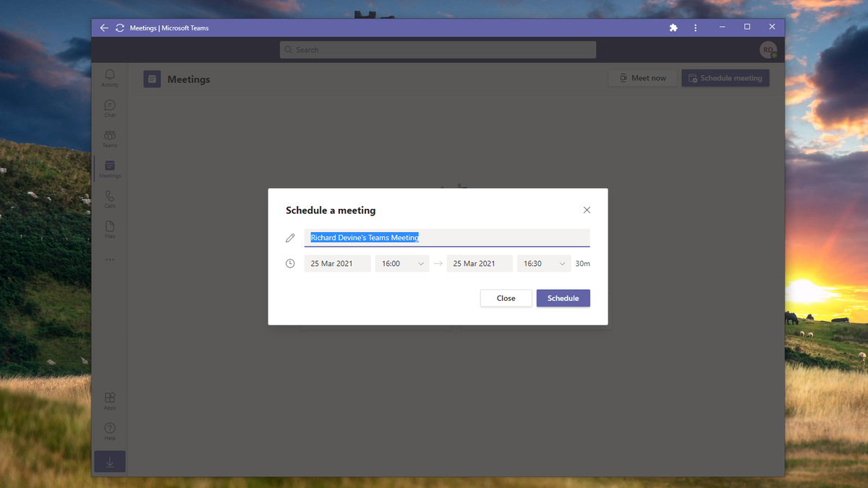
Task: Open the Teams section in sidebar
Action: click(110, 139)
